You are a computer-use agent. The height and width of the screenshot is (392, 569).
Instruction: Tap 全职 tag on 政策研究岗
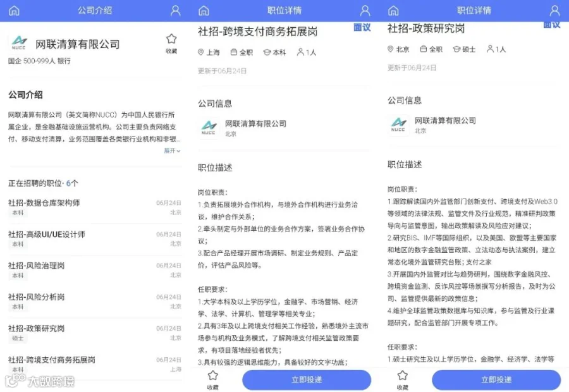click(x=431, y=49)
